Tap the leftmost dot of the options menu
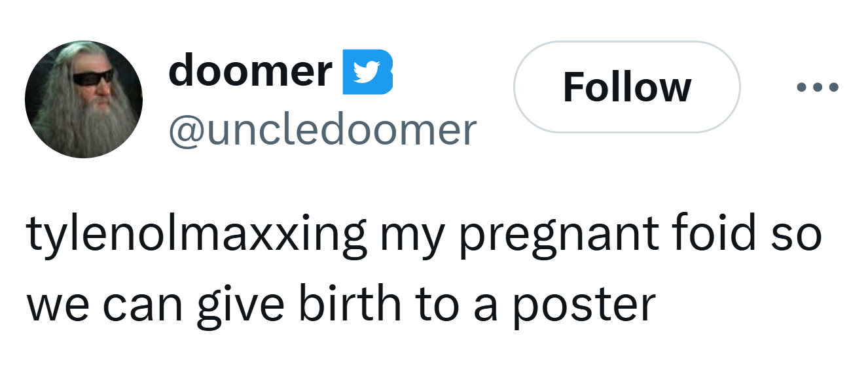Image resolution: width=868 pixels, height=378 pixels. [801, 87]
